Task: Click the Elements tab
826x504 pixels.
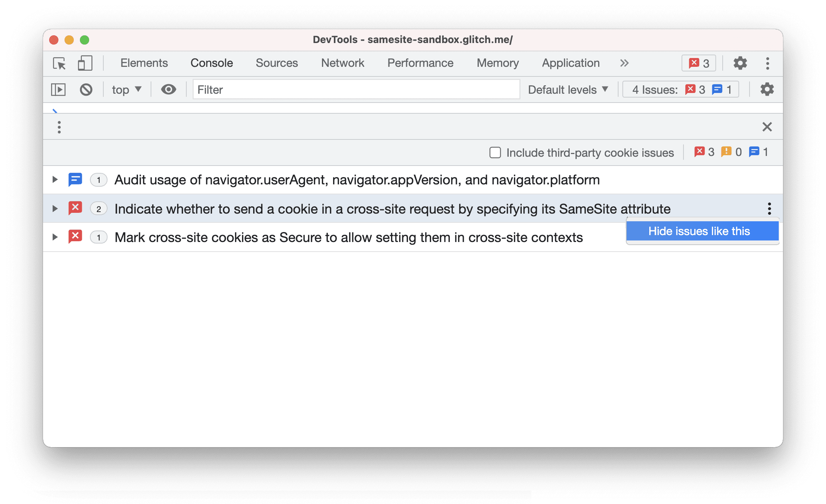Action: 143,63
